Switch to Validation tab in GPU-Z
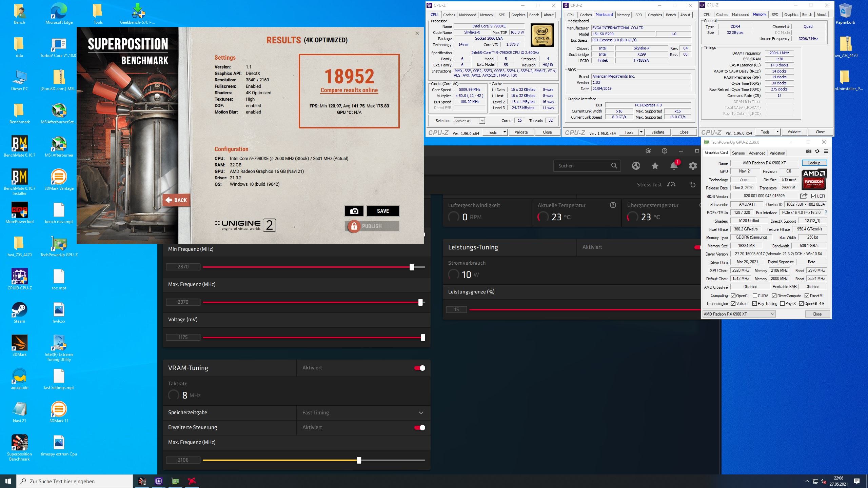 pos(777,153)
